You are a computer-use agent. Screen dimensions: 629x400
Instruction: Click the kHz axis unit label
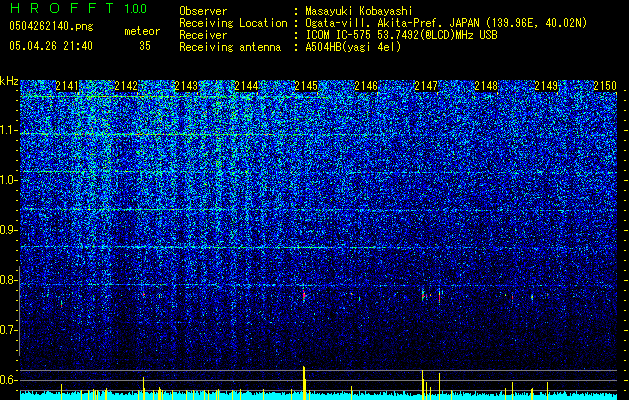pos(9,81)
